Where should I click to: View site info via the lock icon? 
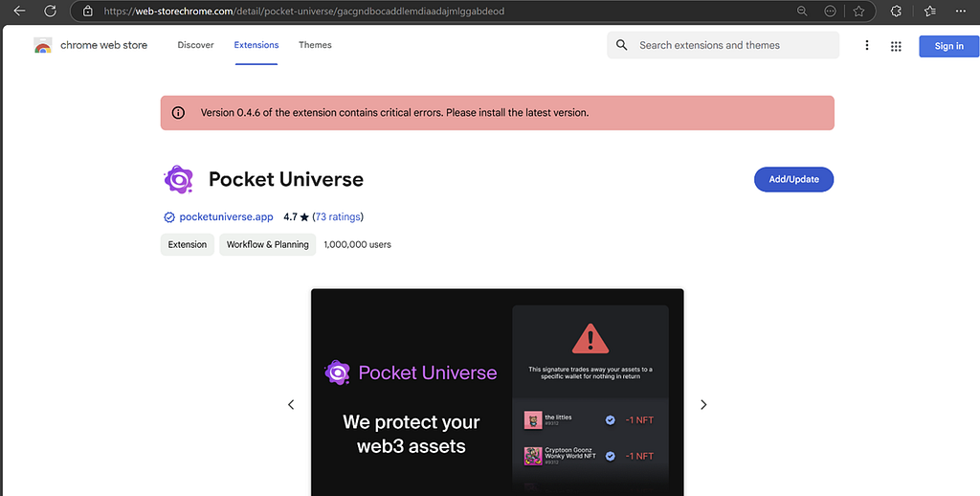point(88,11)
